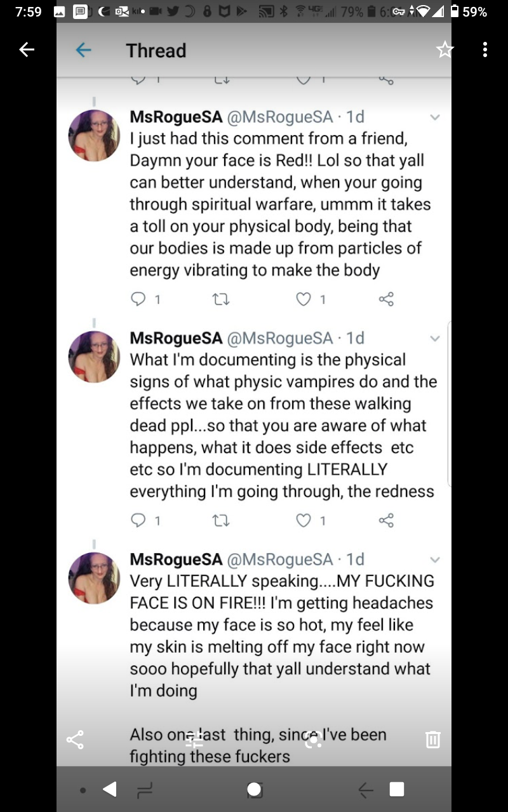The height and width of the screenshot is (812, 508).
Task: Tap the blue back arrow beside Thread
Action: 83,50
